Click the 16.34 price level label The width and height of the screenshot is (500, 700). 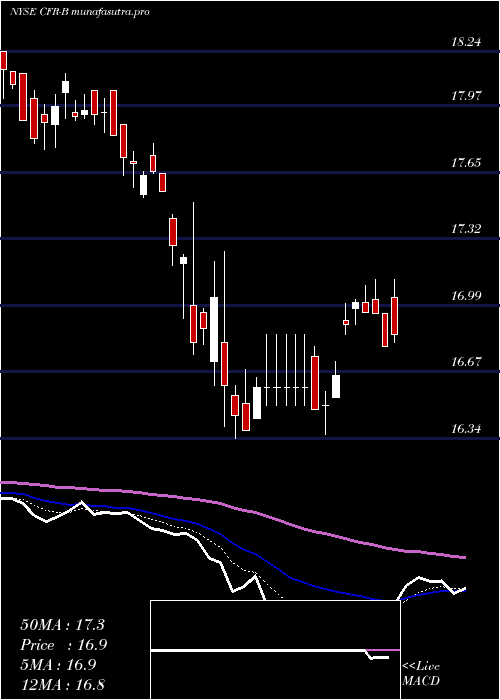(466, 429)
